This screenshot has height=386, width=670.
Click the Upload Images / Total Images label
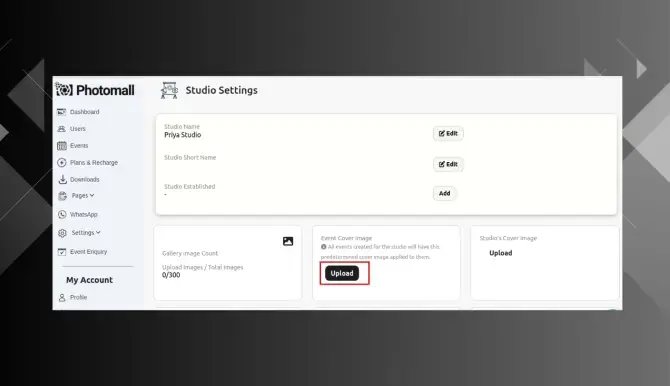[x=203, y=268]
